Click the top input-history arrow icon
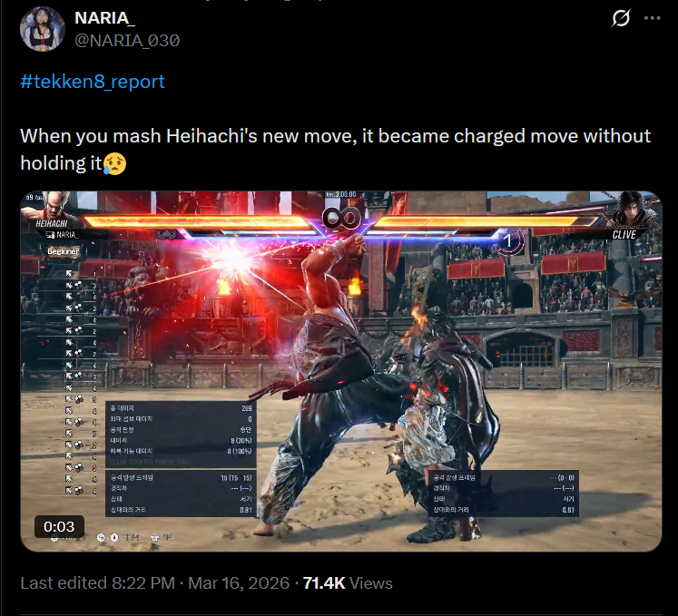This screenshot has height=616, width=678. pos(69,274)
